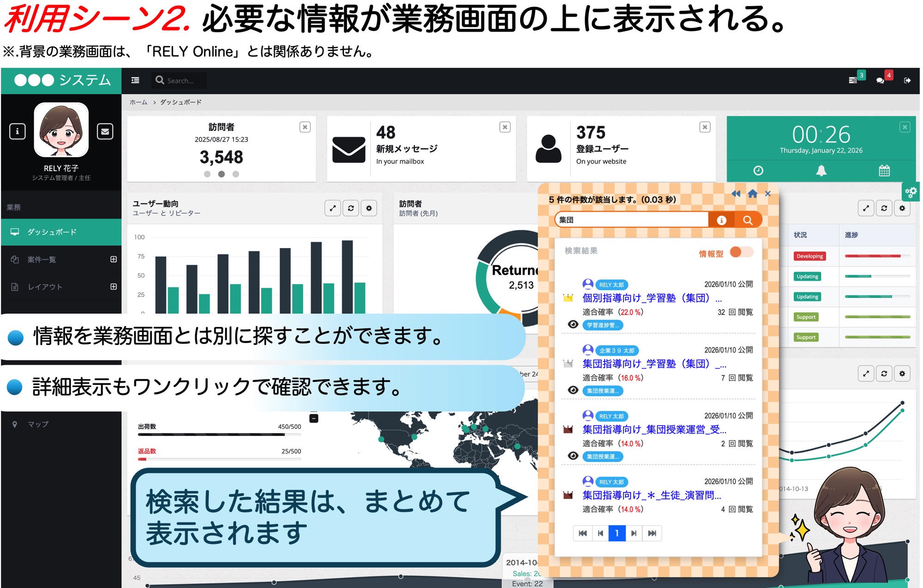Viewport: 923px width, 588px height.
Task: Open the chat messages icon with badge 4
Action: (881, 80)
